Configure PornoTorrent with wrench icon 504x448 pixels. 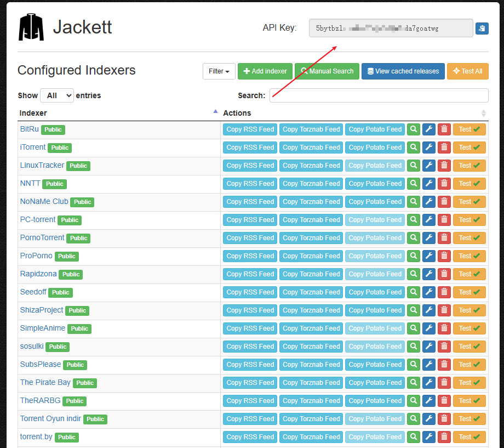pos(429,238)
